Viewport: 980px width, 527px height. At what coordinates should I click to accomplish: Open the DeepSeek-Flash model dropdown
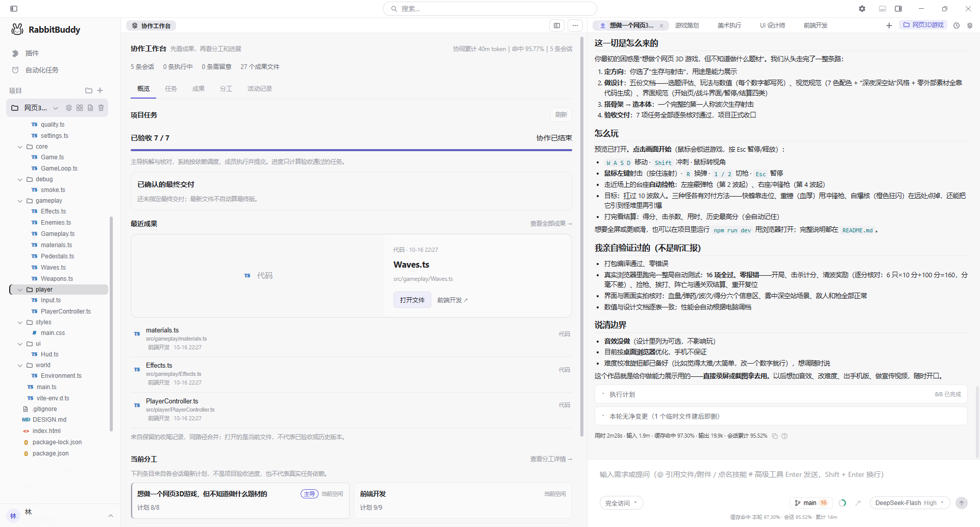910,503
